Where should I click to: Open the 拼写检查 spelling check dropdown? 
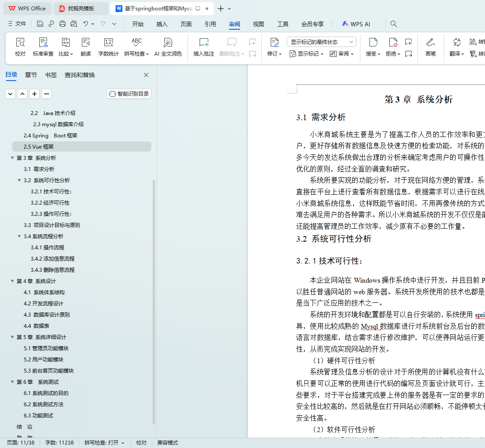136,54
